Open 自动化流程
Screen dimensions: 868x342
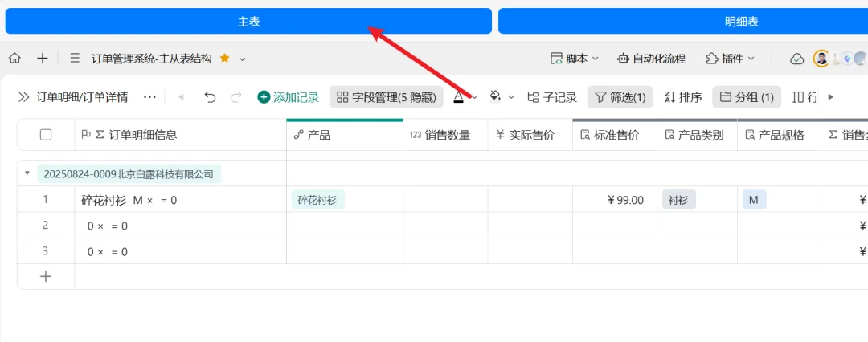point(651,58)
